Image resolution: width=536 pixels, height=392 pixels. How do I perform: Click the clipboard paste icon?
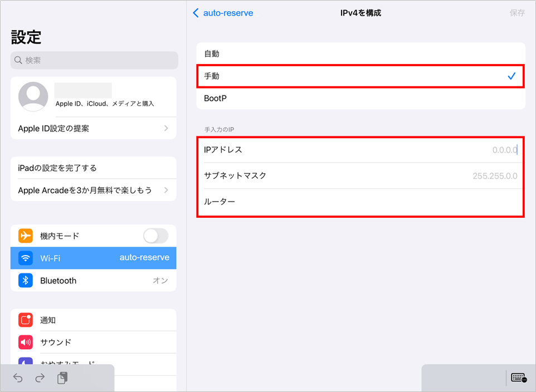[62, 378]
